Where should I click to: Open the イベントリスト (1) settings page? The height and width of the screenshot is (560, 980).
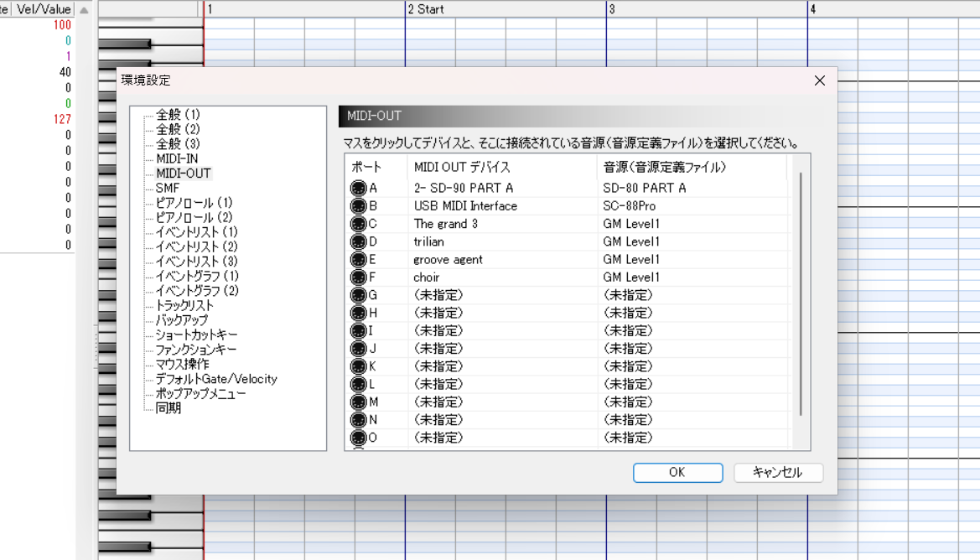click(x=197, y=232)
